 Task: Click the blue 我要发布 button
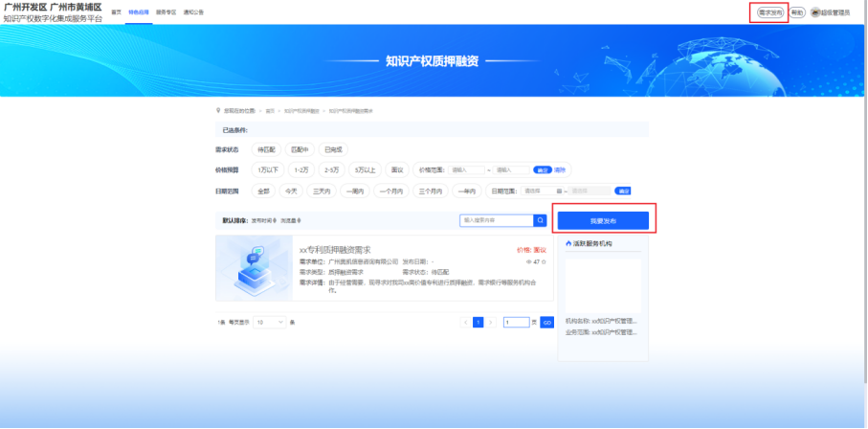tap(603, 220)
